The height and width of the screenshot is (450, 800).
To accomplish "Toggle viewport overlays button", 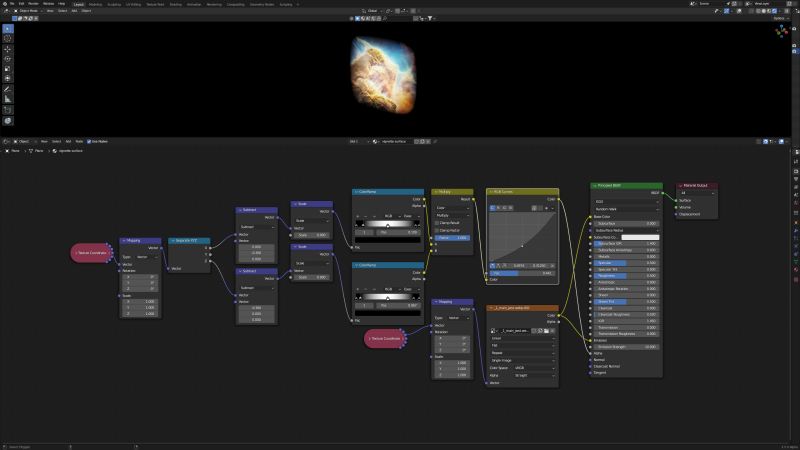I will pyautogui.click(x=740, y=11).
